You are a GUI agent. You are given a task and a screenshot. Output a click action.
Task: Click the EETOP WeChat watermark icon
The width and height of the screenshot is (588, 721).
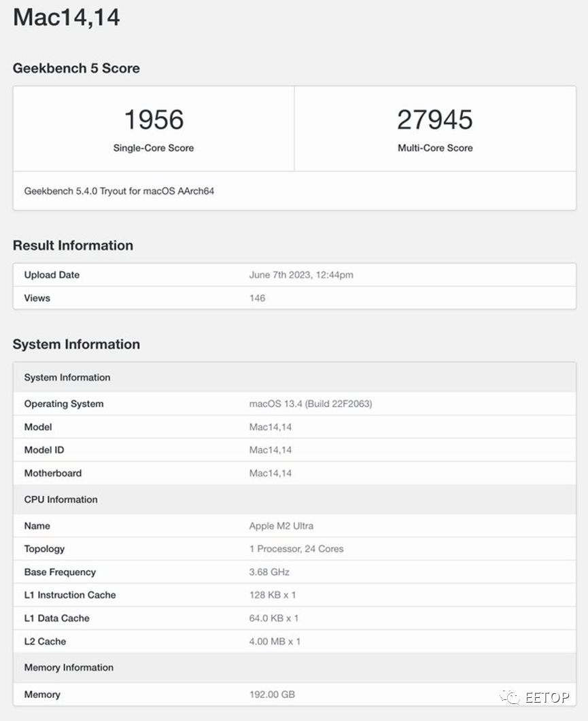pos(510,697)
